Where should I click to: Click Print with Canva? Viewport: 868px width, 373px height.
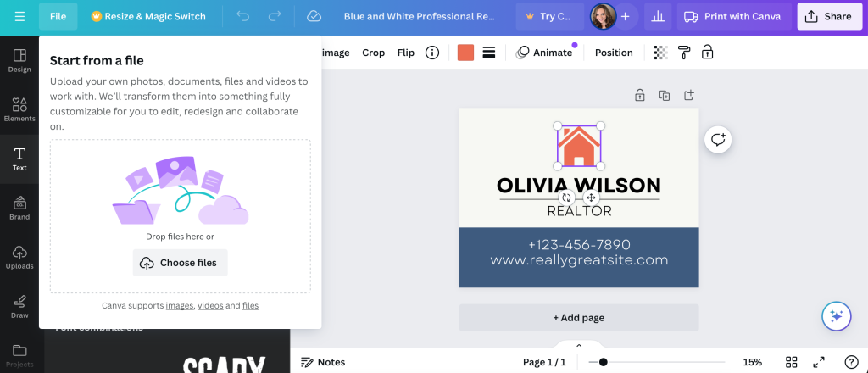[734, 17]
